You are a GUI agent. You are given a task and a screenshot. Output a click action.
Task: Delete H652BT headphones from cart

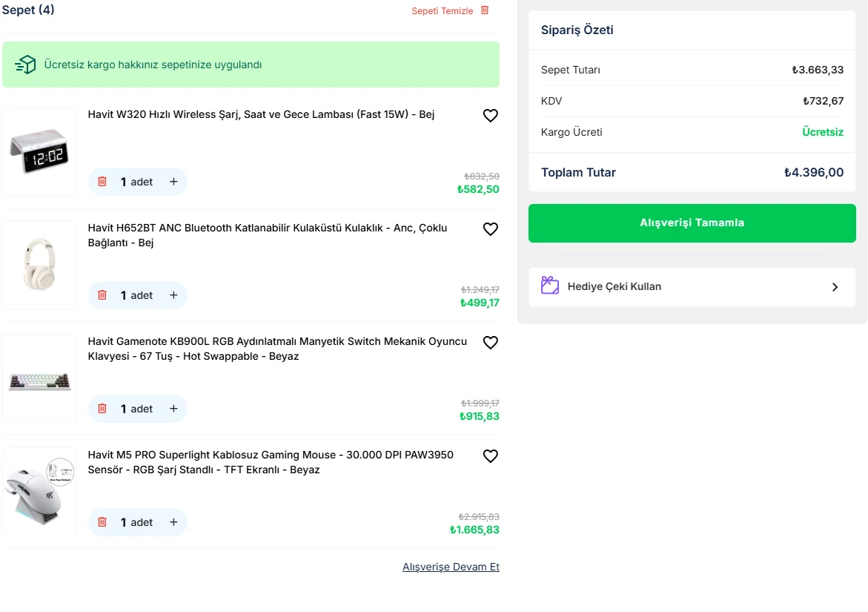pyautogui.click(x=102, y=295)
